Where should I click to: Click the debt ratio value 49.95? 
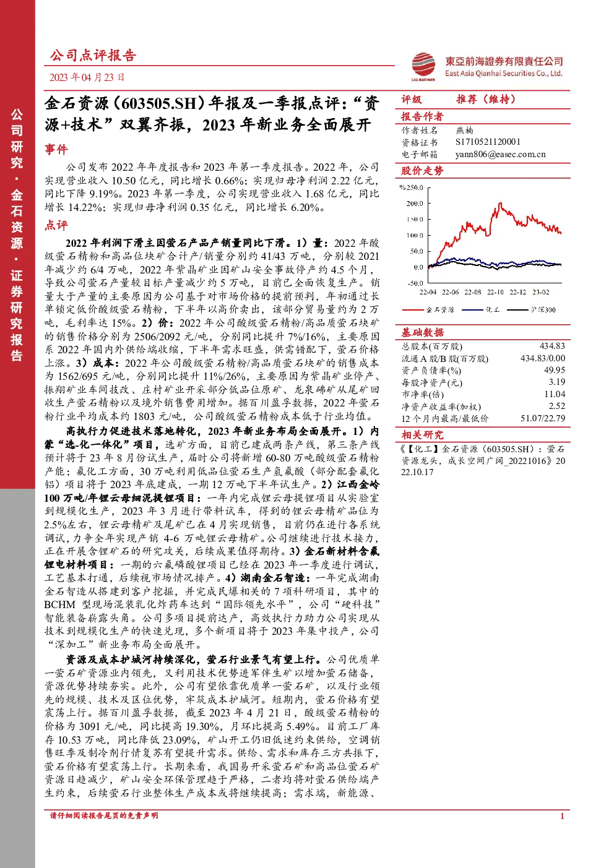(x=555, y=370)
